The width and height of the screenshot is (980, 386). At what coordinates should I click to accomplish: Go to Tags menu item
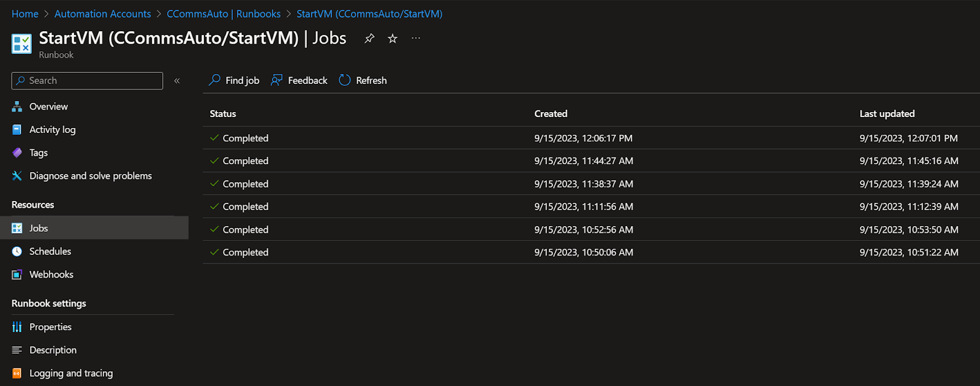[39, 153]
